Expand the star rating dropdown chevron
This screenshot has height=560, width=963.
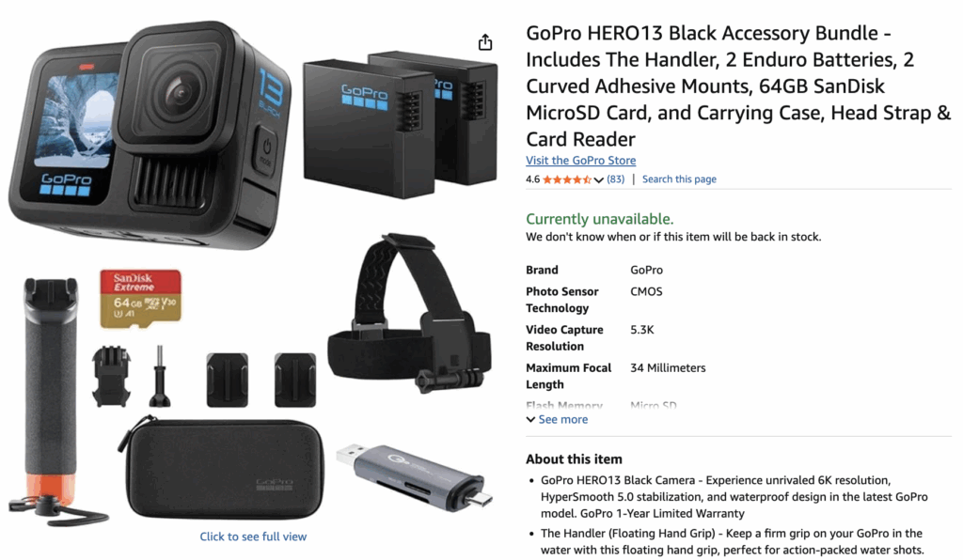(x=598, y=179)
